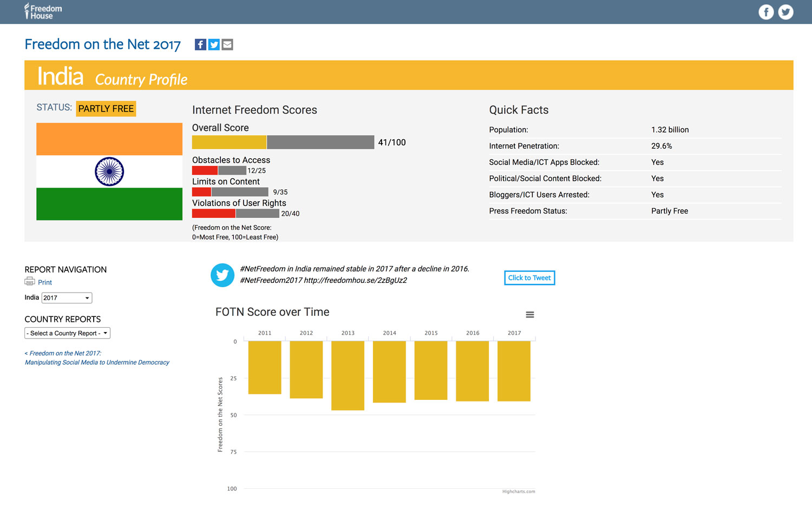Click the Overall Score yellow progress bar
The image size is (812, 512).
(229, 142)
